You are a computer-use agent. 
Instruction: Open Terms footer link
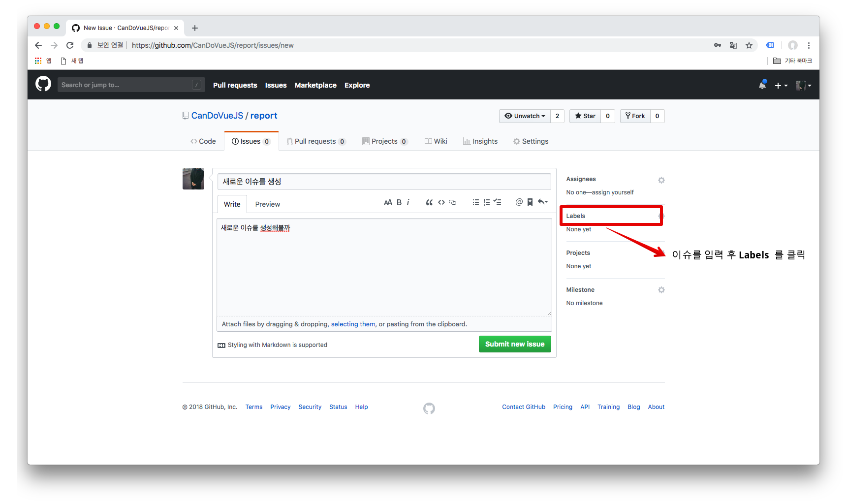[254, 407]
